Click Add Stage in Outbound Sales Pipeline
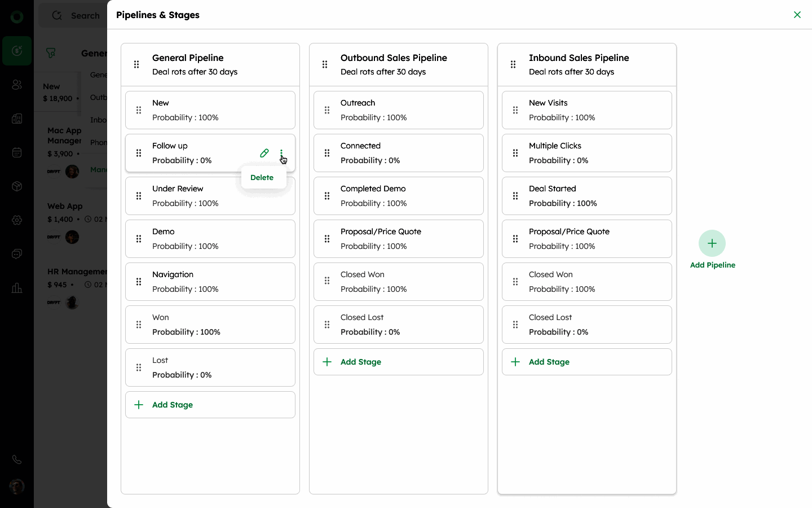Image resolution: width=812 pixels, height=508 pixels. click(x=361, y=362)
